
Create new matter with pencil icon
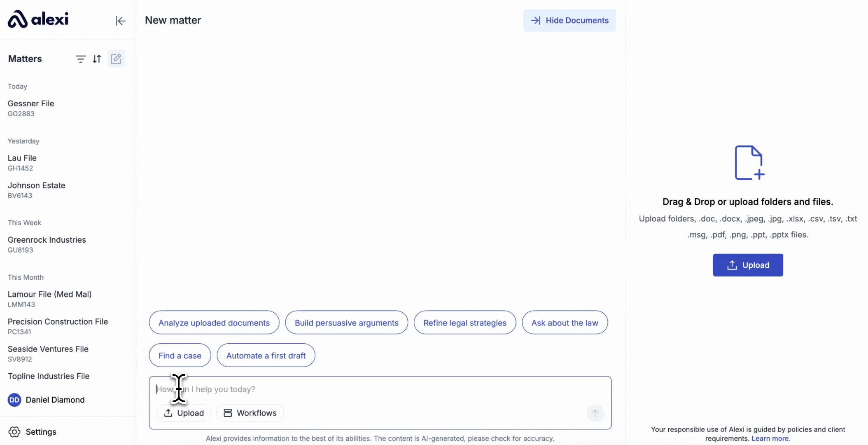116,59
